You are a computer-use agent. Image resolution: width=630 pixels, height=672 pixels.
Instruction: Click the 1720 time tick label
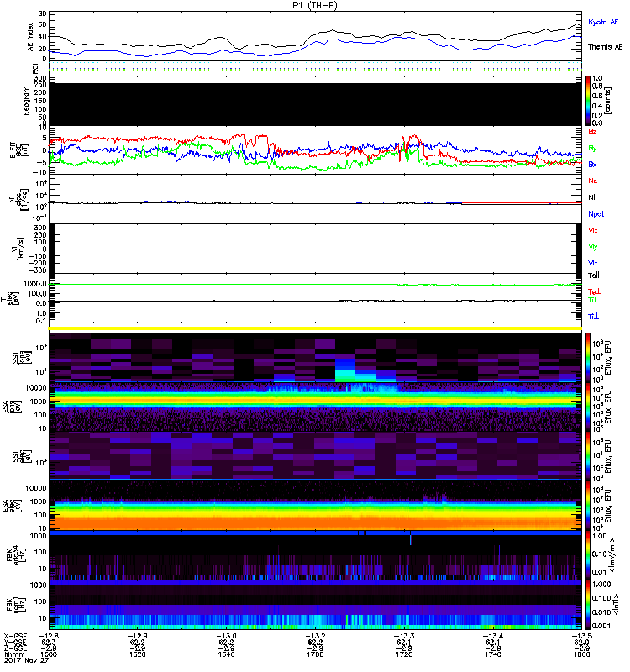point(404,654)
